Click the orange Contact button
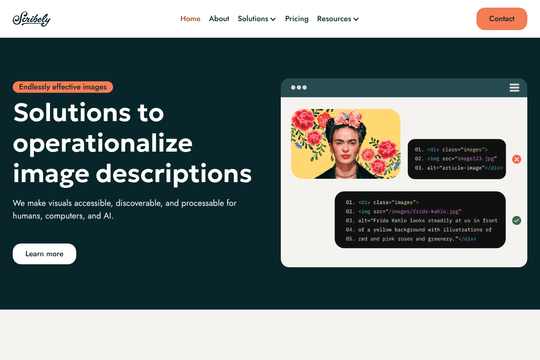Image resolution: width=540 pixels, height=360 pixels. click(x=501, y=19)
